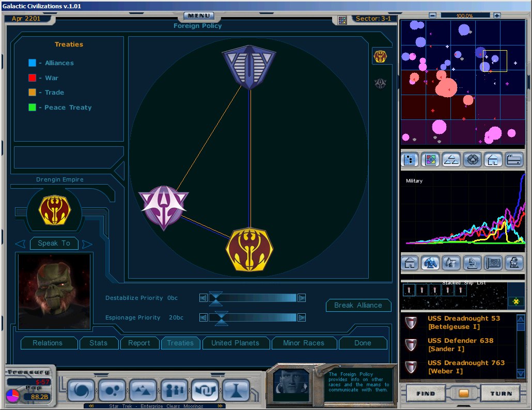Switch to previous race with left arrow

(x=20, y=244)
